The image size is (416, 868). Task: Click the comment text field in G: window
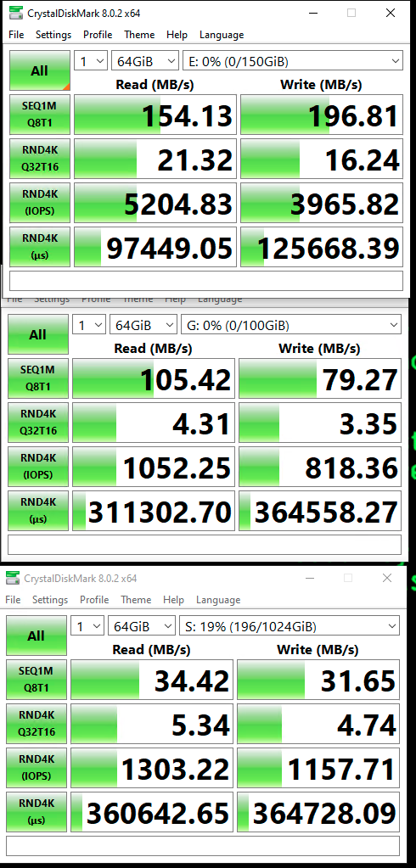pos(205,545)
